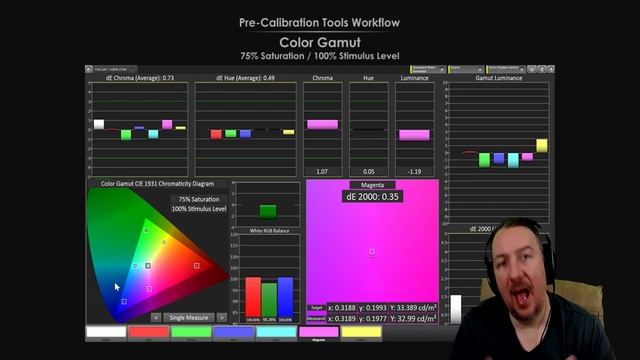Screen dimensions: 640x360
Task: Click the cyan point on CIE diagram
Action: click(x=135, y=266)
